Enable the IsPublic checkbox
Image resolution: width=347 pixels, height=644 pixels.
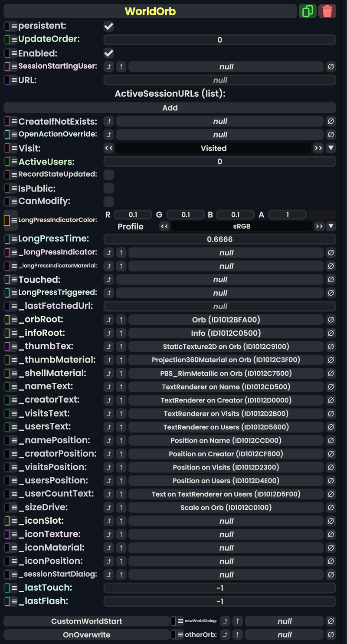(x=108, y=188)
